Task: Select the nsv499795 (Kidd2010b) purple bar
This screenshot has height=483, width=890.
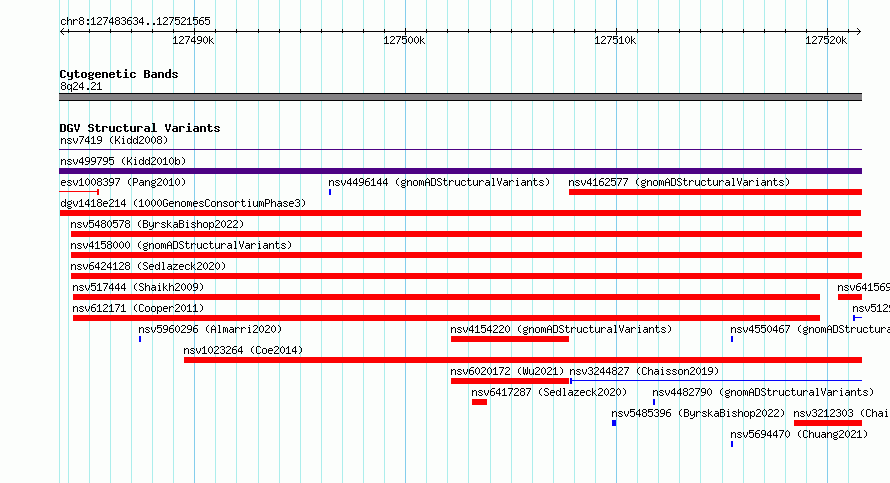Action: coord(460,171)
